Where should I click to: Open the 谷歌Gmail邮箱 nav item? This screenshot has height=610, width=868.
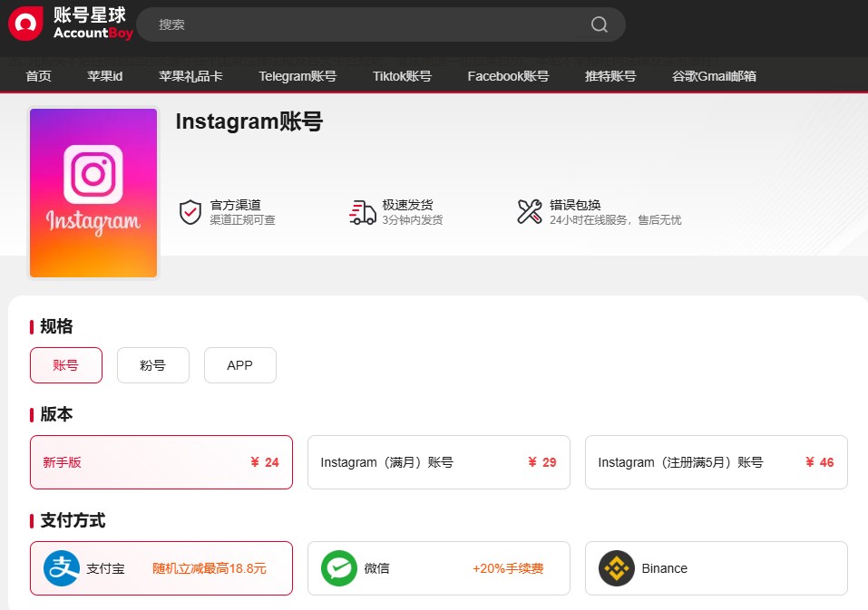point(714,76)
